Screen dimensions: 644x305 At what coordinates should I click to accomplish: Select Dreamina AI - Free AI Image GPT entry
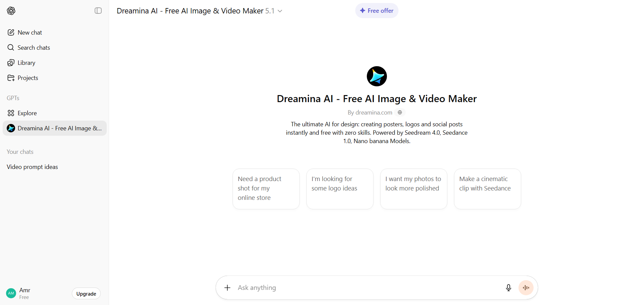pos(55,128)
